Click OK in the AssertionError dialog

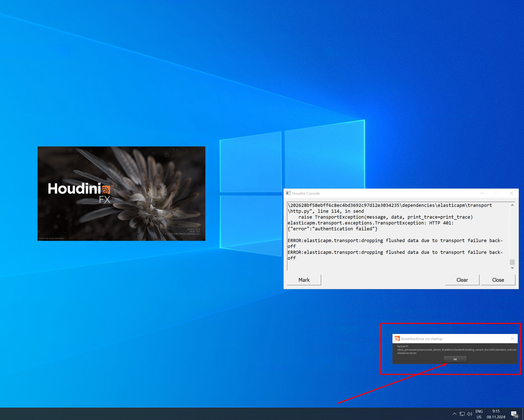(455, 359)
